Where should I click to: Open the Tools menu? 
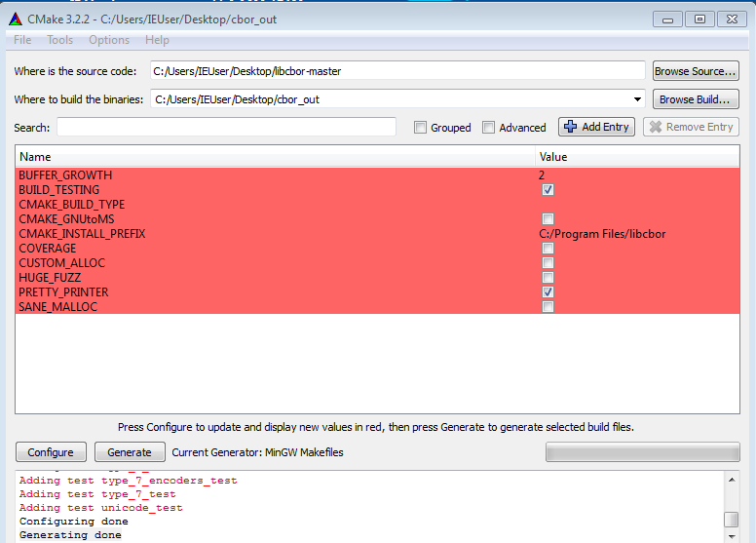point(60,40)
